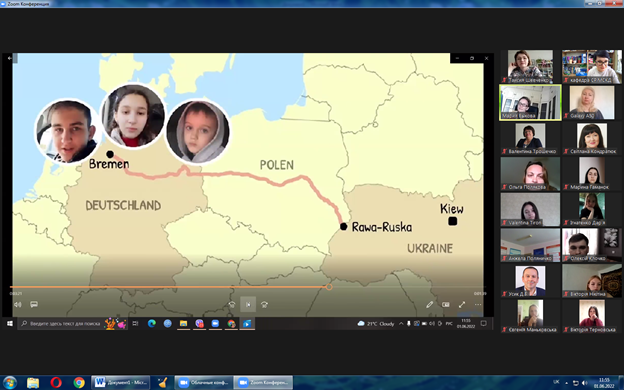Open Microsoft Edge in the shared taskbar

(152, 324)
